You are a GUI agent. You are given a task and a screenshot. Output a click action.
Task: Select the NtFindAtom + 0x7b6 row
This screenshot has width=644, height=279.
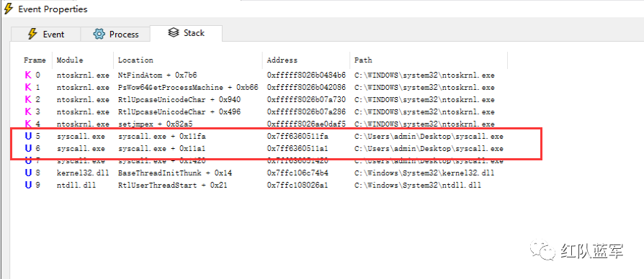click(263, 76)
